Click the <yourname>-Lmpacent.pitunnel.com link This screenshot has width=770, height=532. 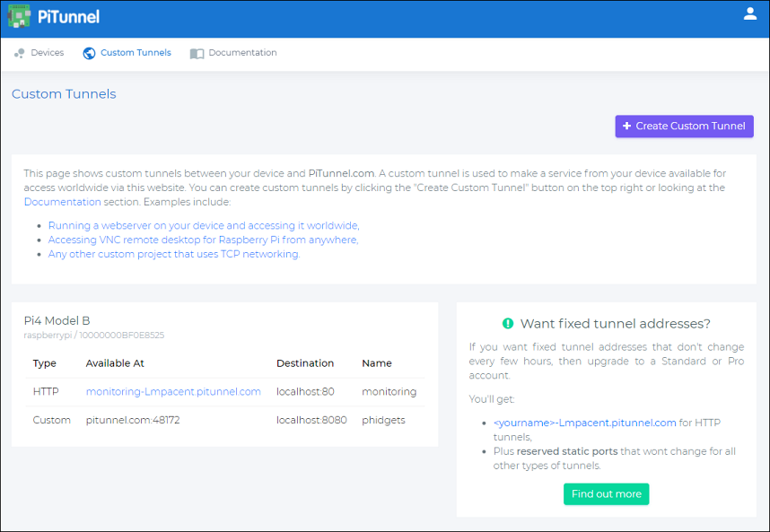pos(585,423)
